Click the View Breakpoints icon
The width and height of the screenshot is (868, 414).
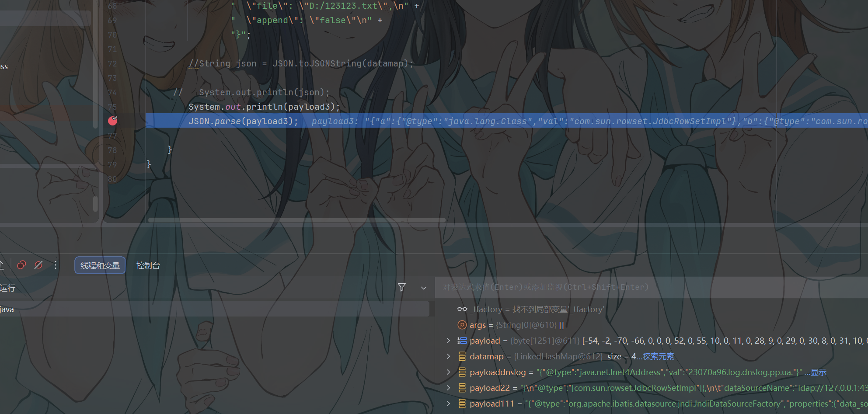tap(21, 265)
